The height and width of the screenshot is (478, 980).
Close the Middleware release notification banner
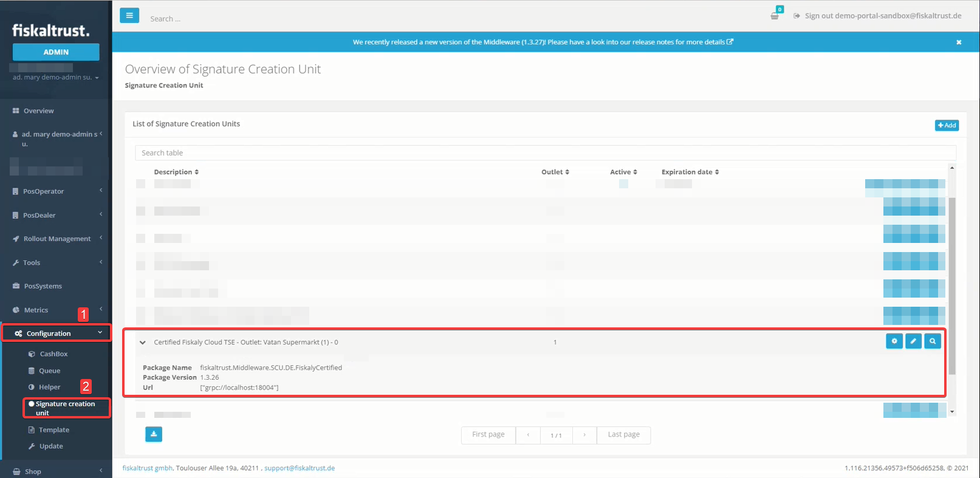coord(959,42)
